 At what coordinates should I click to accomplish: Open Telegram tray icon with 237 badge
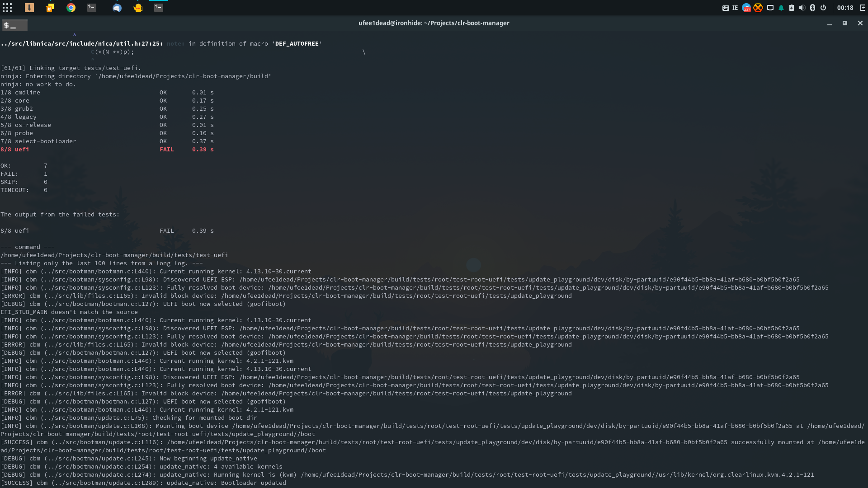click(x=746, y=8)
